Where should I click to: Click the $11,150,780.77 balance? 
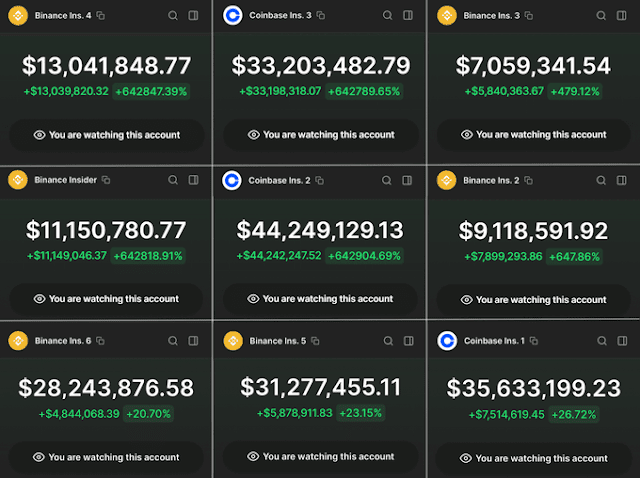[x=106, y=230]
